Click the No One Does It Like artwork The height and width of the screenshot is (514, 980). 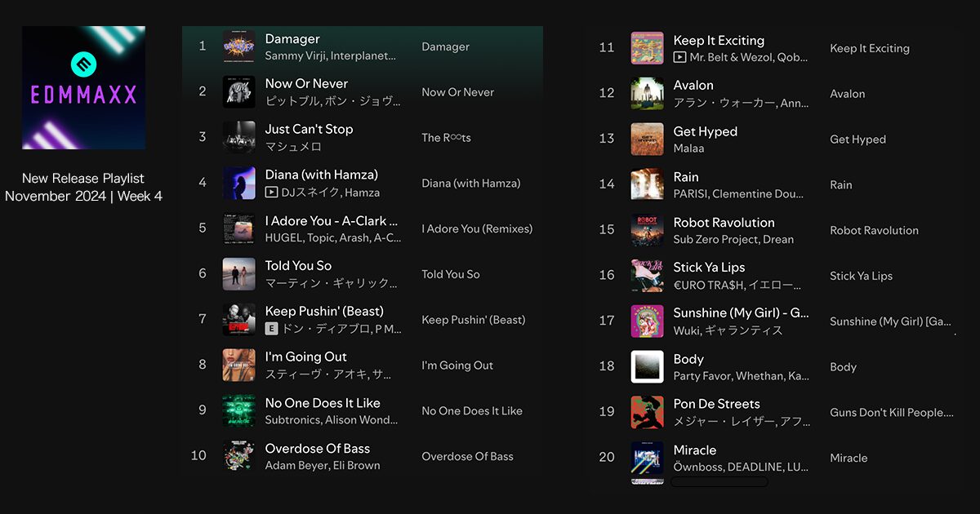click(238, 410)
